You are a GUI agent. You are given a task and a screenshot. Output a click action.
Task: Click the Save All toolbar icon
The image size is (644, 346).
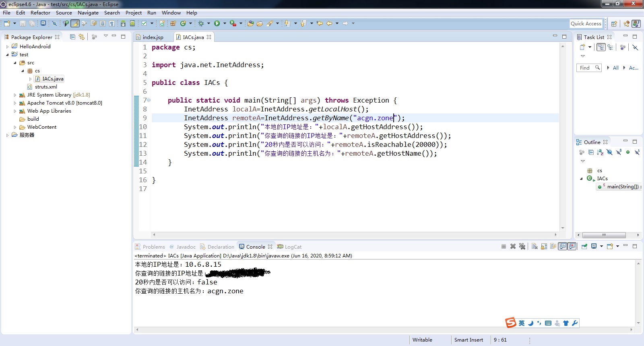point(32,23)
